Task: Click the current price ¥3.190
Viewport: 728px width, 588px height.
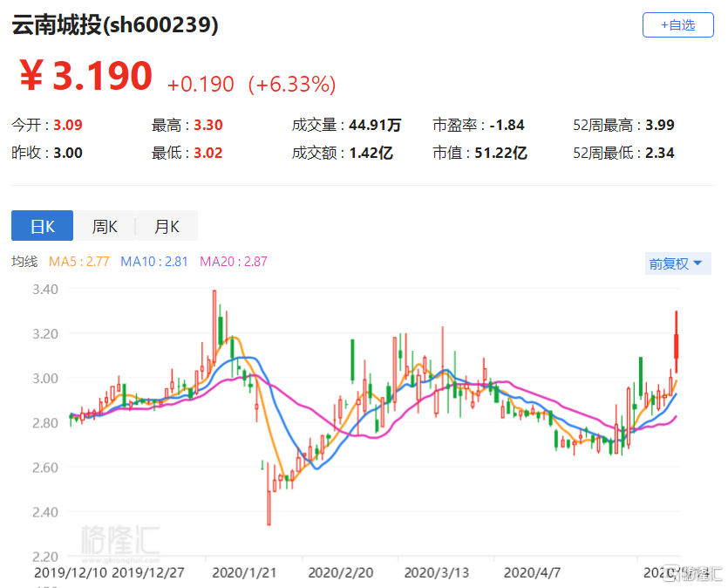Action: pyautogui.click(x=86, y=76)
